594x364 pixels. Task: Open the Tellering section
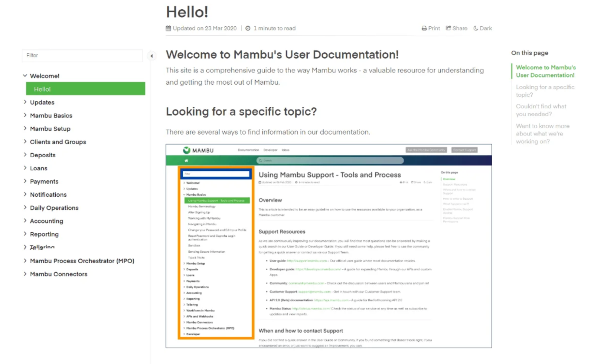42,247
